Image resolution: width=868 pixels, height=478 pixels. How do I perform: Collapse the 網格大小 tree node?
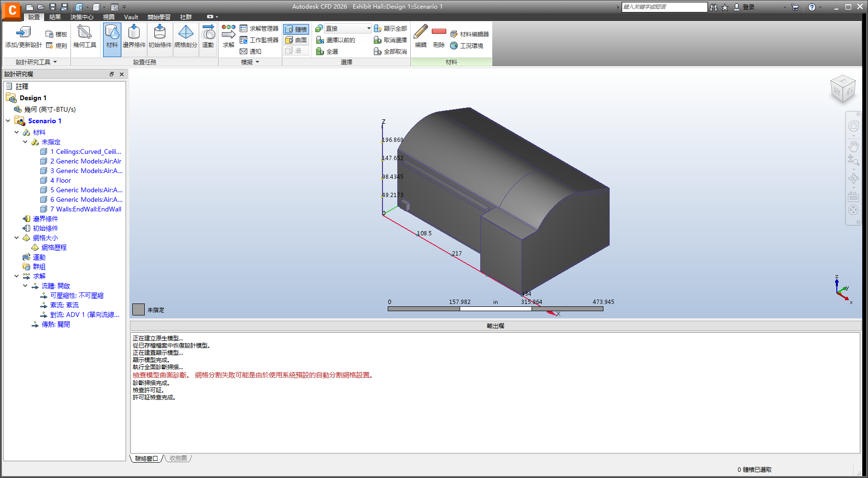pyautogui.click(x=16, y=238)
